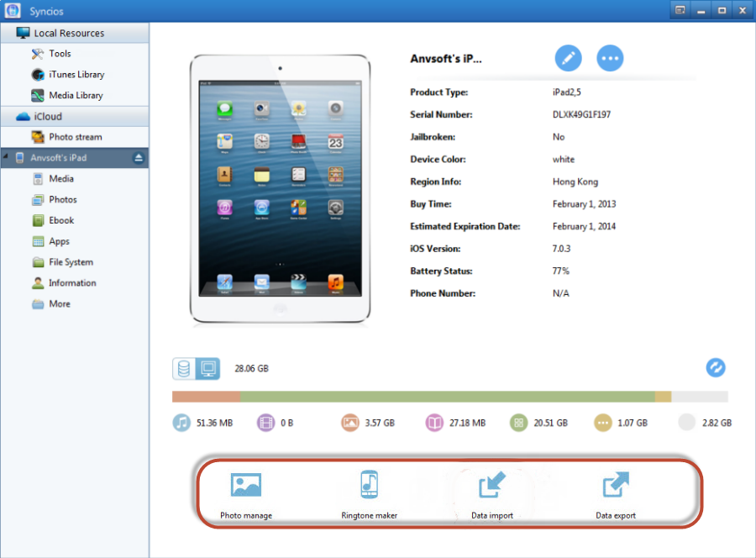This screenshot has width=756, height=558.
Task: Eject Anvsoft's iPad from sidebar
Action: click(139, 158)
